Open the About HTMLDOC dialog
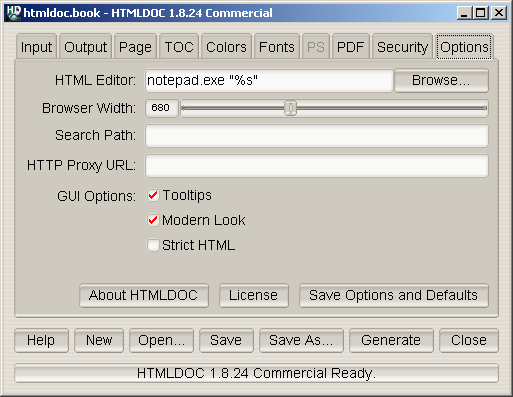Viewport: 513px width, 397px height. [x=144, y=295]
